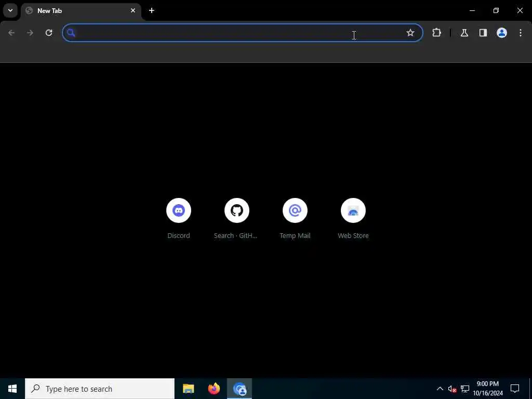Select the New Tab browser tab

(82, 11)
